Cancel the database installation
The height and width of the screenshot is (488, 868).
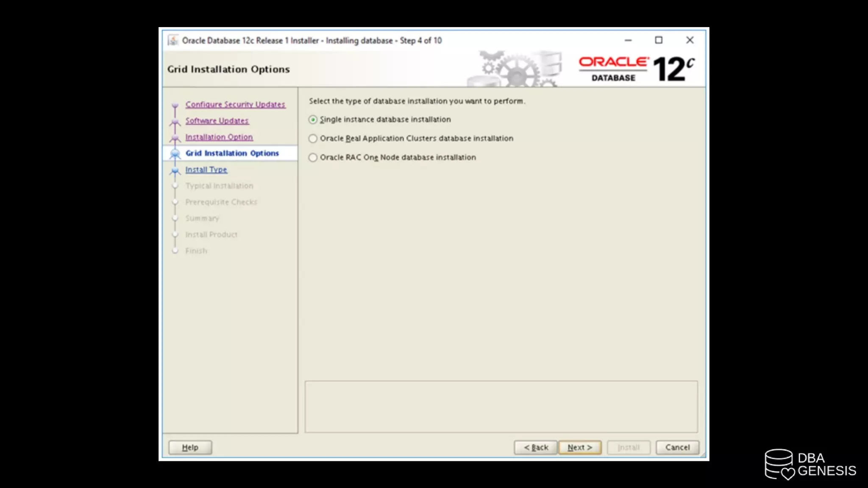[x=677, y=447]
